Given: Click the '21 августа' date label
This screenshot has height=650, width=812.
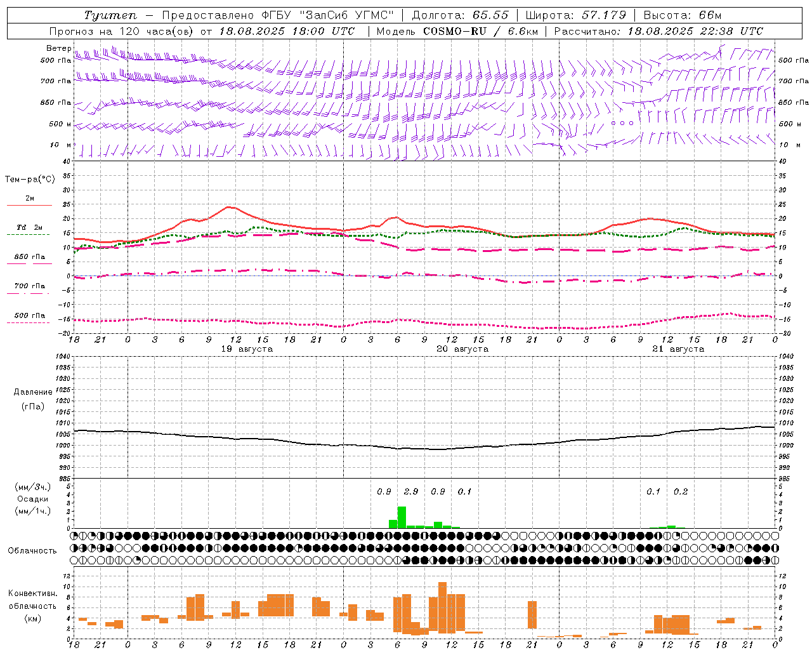Looking at the screenshot, I should click(x=678, y=349).
